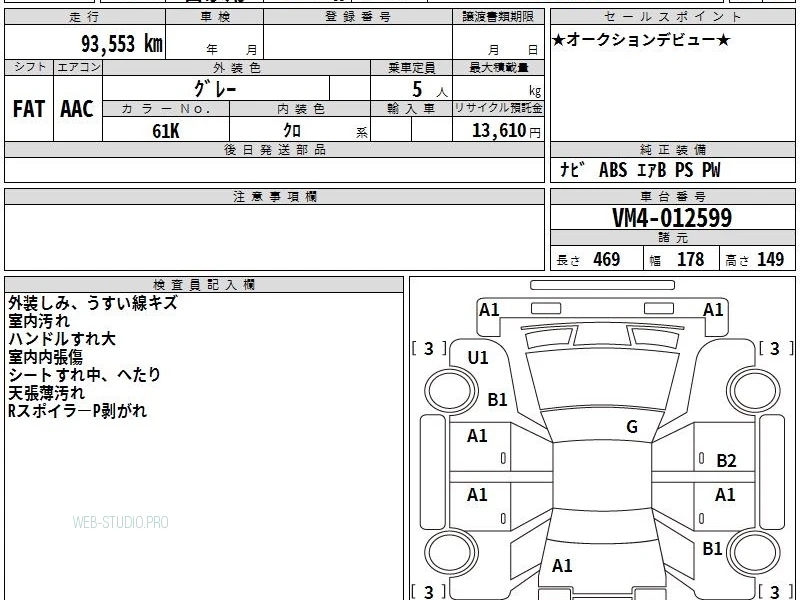Select the mileage value 93,553 km
The height and width of the screenshot is (600, 800).
(x=122, y=44)
